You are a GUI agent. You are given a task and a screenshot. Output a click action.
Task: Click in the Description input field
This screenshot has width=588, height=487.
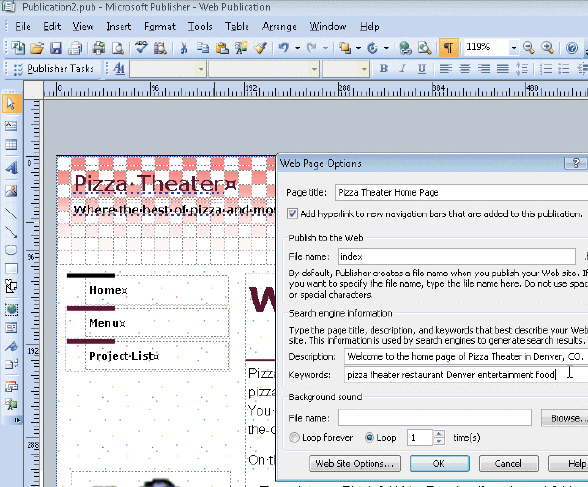[x=466, y=356]
